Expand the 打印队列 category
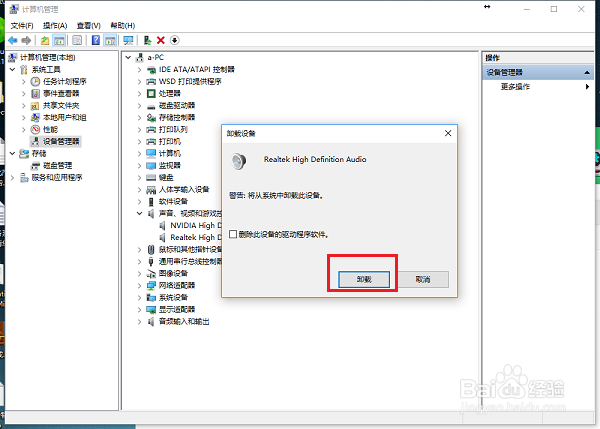Image resolution: width=600 pixels, height=429 pixels. click(140, 130)
